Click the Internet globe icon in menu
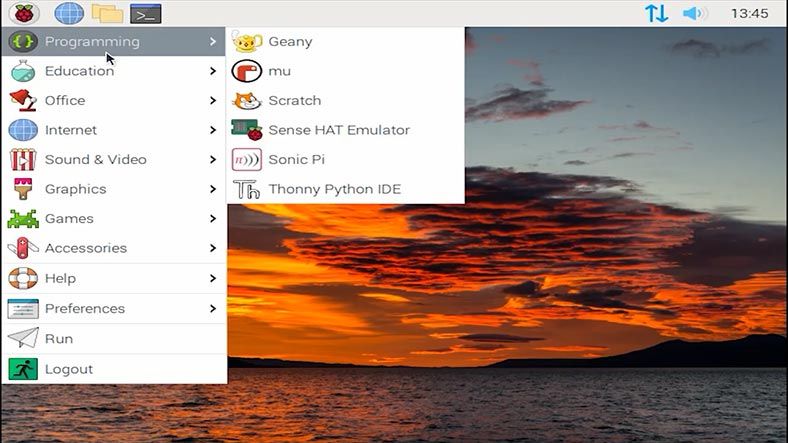 23,130
